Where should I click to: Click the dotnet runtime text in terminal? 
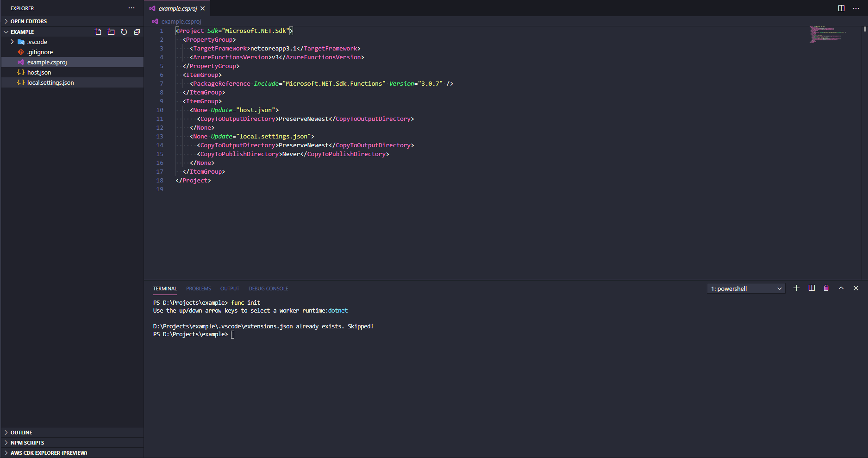[338, 311]
